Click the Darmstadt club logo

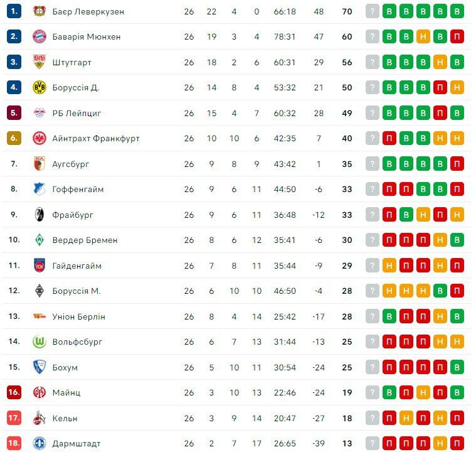tap(40, 443)
